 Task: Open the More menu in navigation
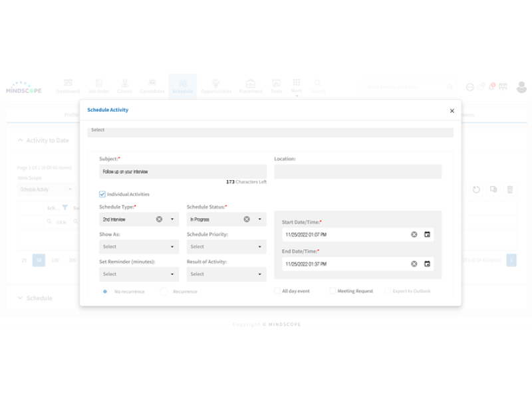[x=296, y=85]
